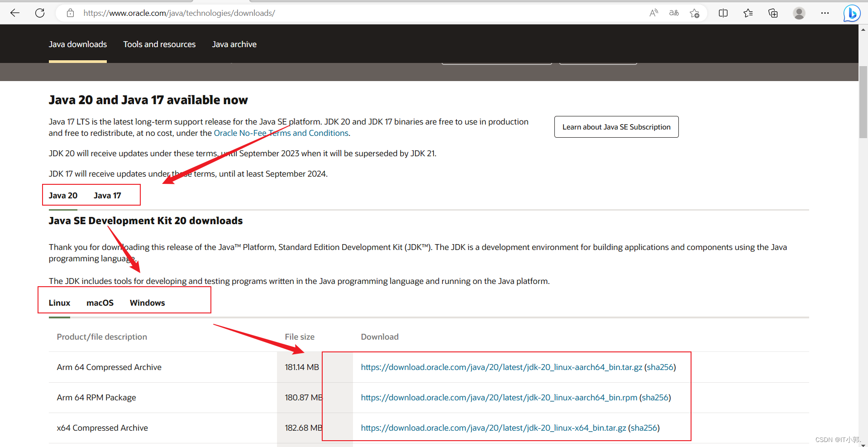Screen dimensions: 868x447
Task: Open sha256 link for x64 tar.gz
Action: pos(644,428)
